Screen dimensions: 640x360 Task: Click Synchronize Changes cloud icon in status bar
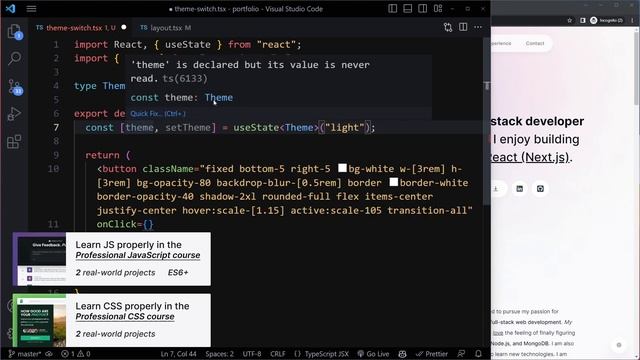pyautogui.click(x=49, y=354)
